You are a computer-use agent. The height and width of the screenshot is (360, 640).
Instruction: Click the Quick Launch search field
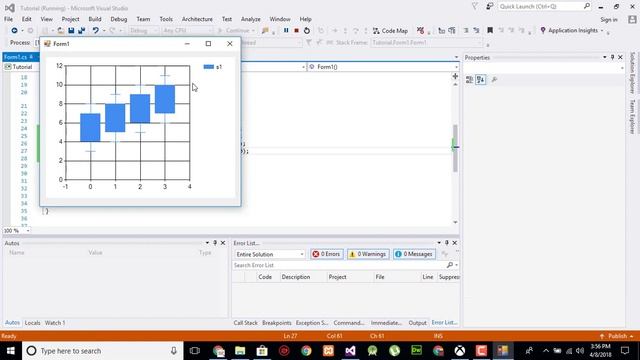[544, 7]
